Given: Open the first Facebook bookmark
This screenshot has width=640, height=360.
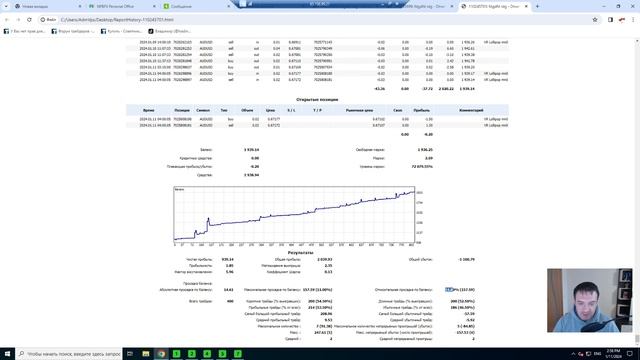Looking at the screenshot, I should click(x=24, y=31).
